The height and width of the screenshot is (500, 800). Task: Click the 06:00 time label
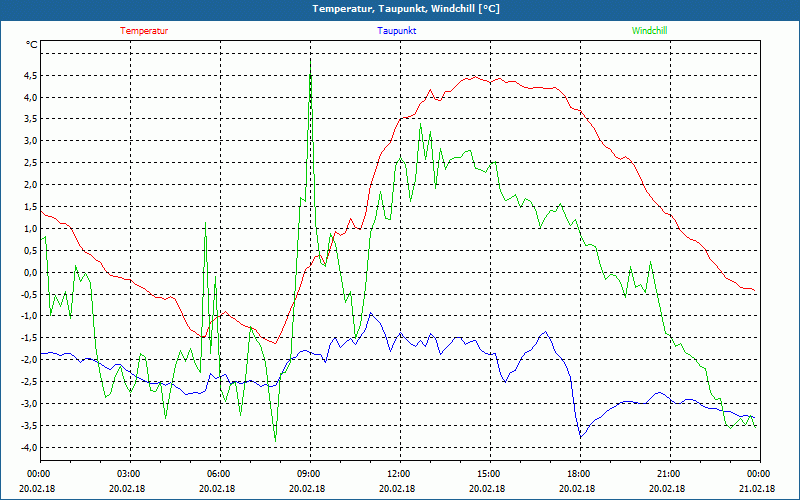click(x=220, y=474)
